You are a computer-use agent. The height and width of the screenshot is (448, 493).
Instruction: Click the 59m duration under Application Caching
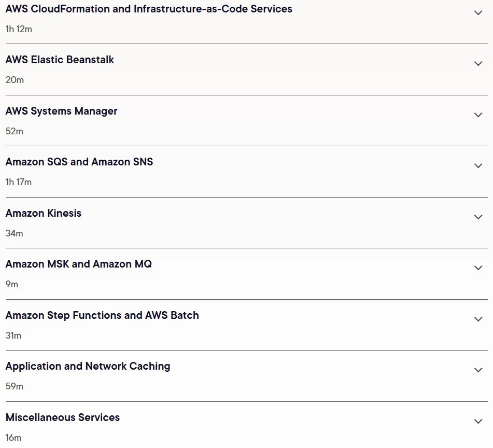click(15, 386)
